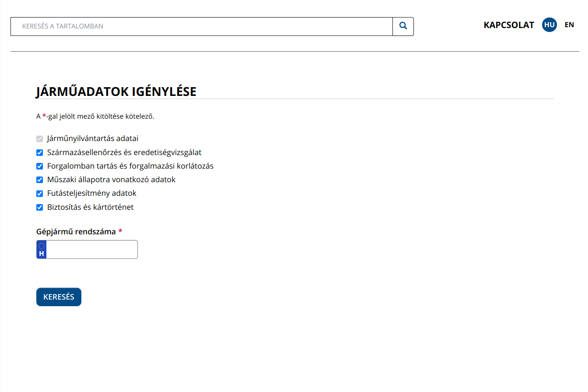Open the KAPCSOLAT page
This screenshot has width=588, height=392.
tap(508, 25)
